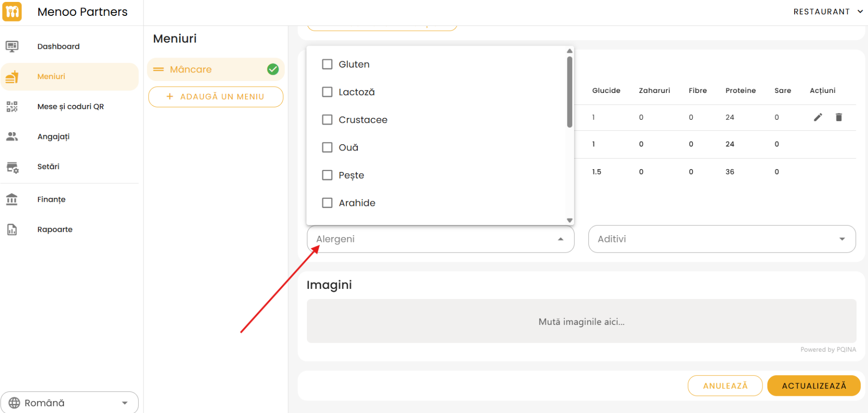Click the Rapoarte report icon
The height and width of the screenshot is (413, 868).
click(12, 229)
